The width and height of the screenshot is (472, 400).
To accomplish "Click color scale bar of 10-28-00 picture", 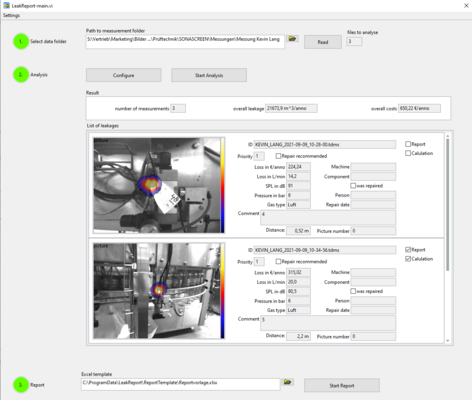I will [222, 185].
